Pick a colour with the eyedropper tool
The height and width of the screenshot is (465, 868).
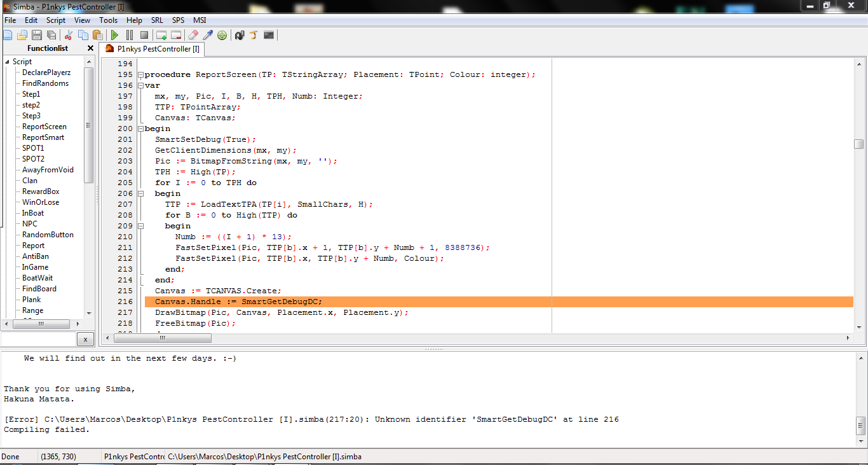pyautogui.click(x=208, y=35)
